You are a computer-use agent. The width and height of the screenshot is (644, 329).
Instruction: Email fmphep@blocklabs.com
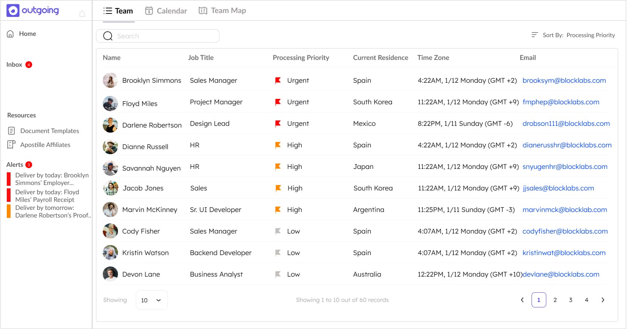(x=561, y=102)
